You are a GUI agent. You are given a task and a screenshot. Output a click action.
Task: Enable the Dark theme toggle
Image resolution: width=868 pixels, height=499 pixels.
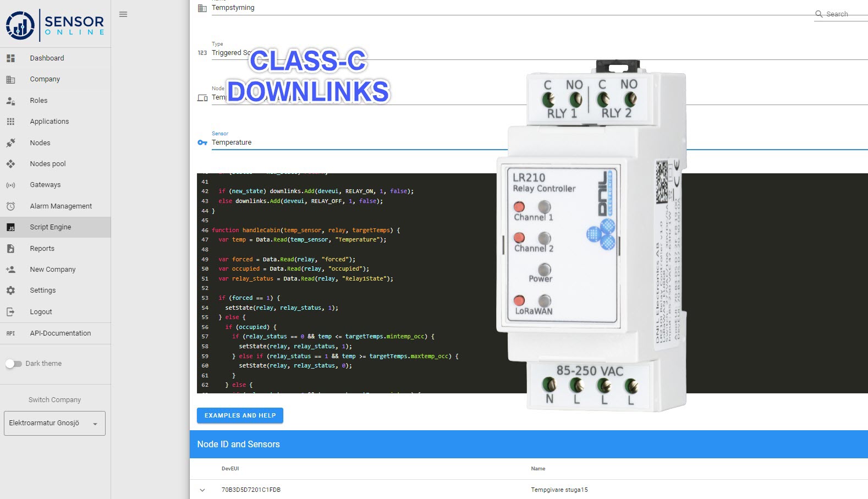[x=14, y=364]
